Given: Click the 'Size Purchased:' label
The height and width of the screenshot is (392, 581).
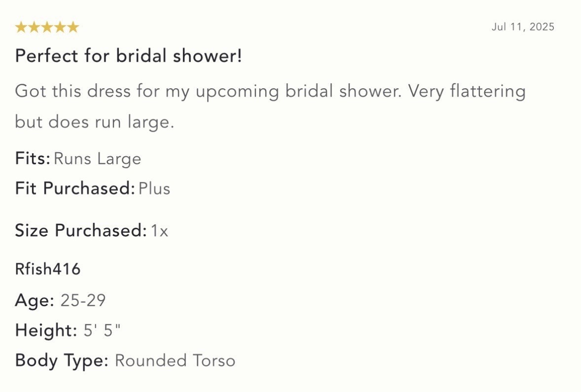Looking at the screenshot, I should coord(81,230).
